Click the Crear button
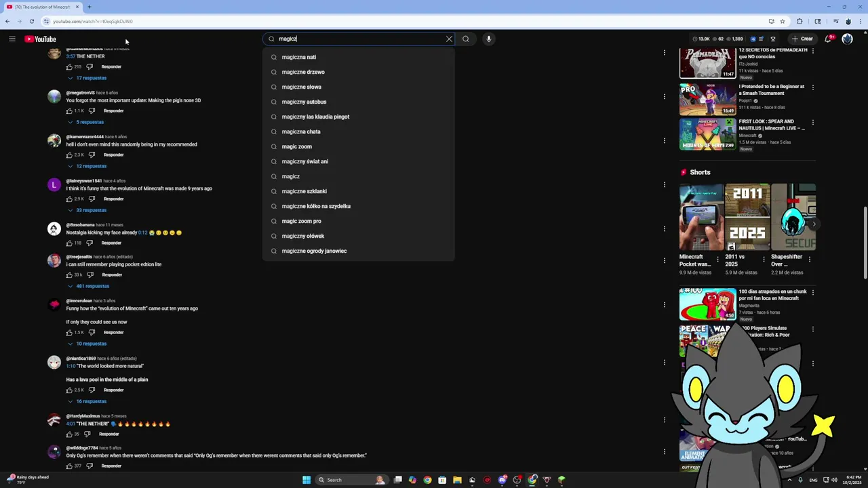This screenshot has width=868, height=488. [803, 39]
